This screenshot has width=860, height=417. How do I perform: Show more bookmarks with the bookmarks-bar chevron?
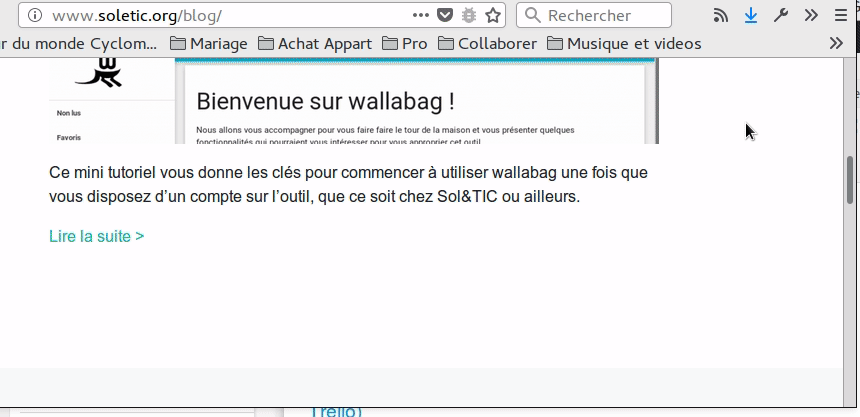(836, 43)
